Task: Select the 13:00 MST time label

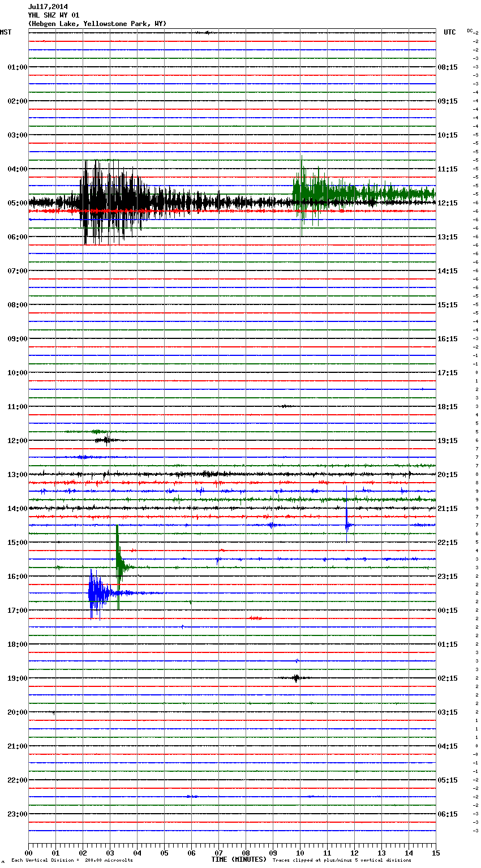Action: (x=18, y=475)
